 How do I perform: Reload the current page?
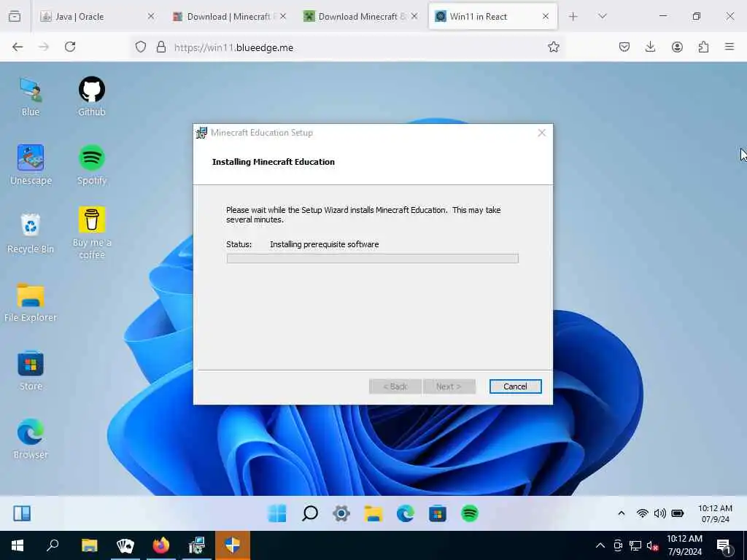coord(70,47)
